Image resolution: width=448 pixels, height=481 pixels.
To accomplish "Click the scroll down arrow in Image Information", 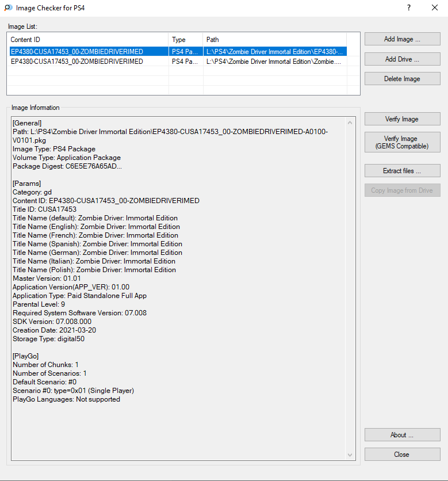I will (x=350, y=455).
